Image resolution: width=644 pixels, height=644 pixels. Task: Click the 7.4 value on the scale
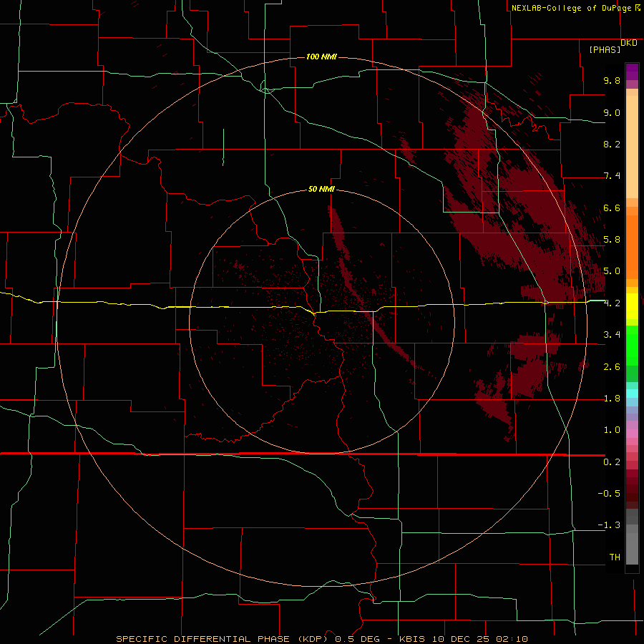pos(612,176)
